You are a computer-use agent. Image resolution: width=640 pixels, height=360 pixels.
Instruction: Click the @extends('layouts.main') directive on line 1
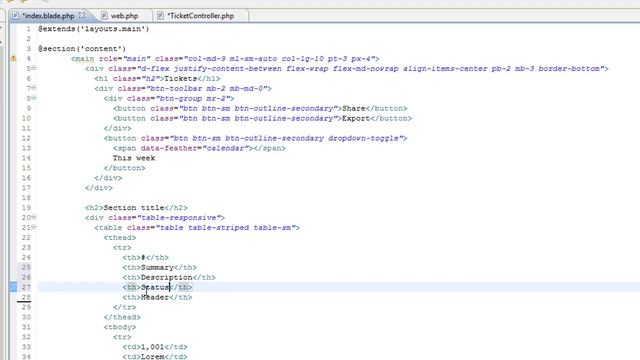[94, 29]
